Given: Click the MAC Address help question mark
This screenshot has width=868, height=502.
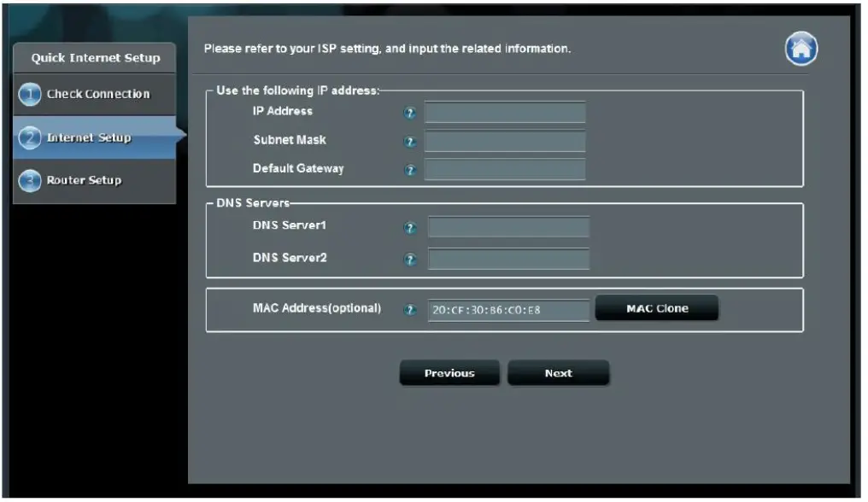Looking at the screenshot, I should coord(411,308).
